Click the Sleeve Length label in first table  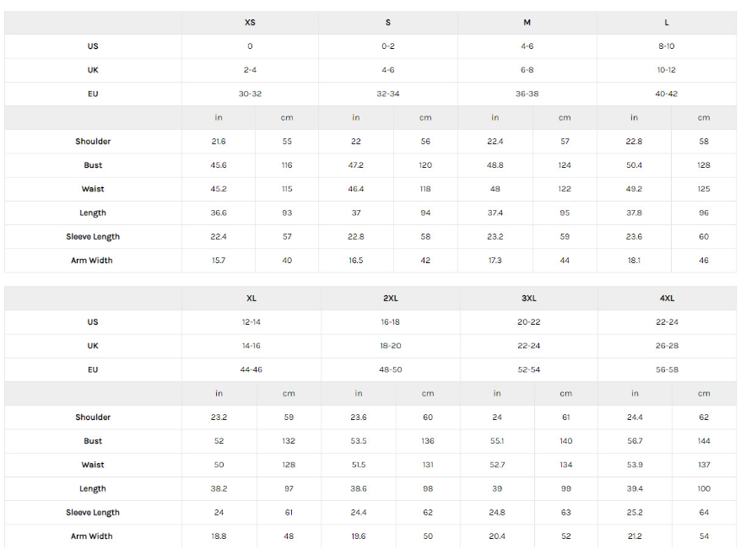pyautogui.click(x=93, y=236)
